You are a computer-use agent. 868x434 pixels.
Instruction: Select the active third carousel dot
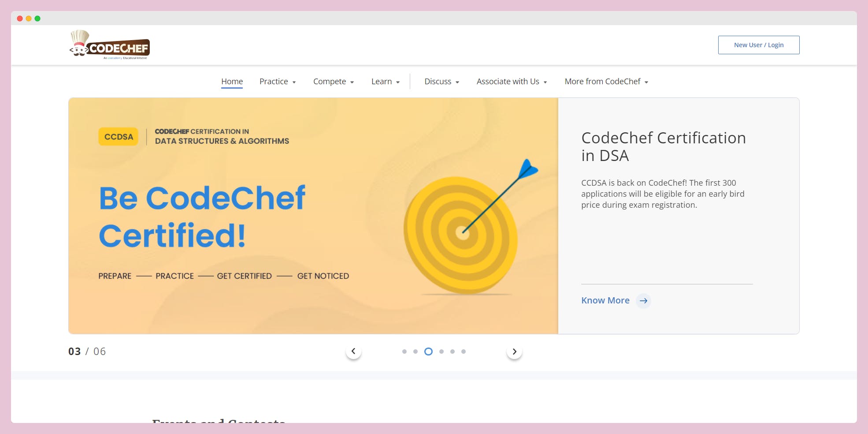point(428,352)
